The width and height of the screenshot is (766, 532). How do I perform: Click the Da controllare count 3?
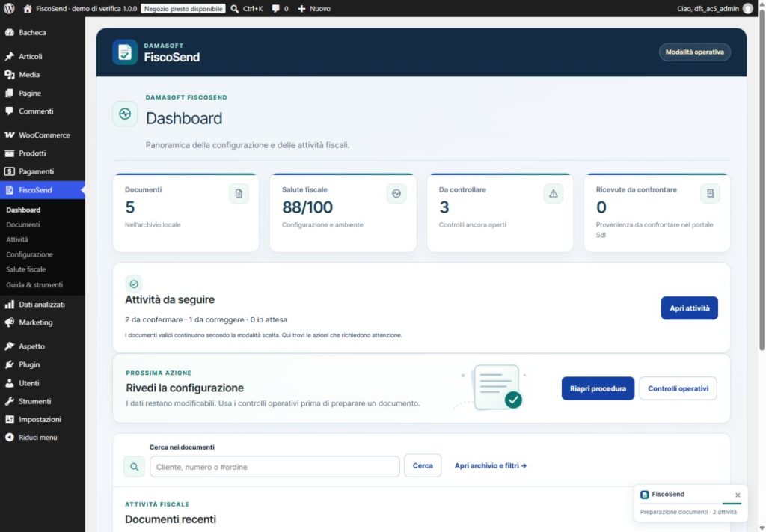coord(444,207)
